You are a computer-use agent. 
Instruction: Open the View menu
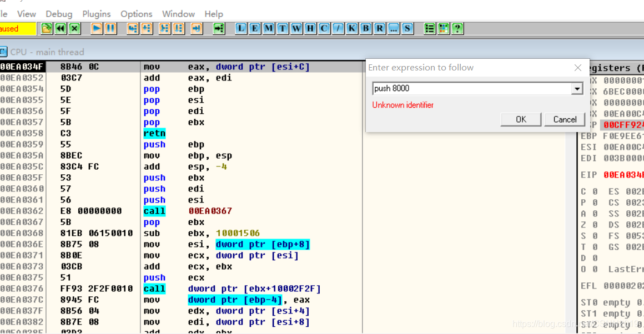point(27,14)
